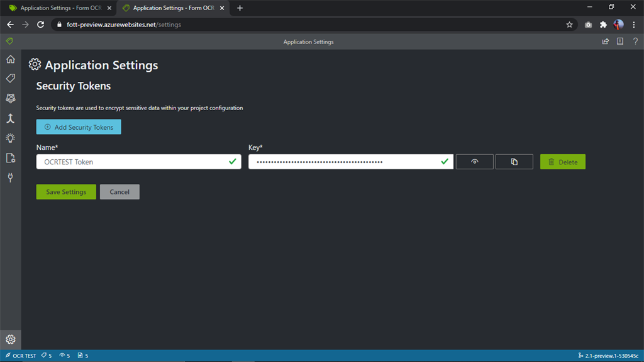Focus the masked Key input field
The height and width of the screenshot is (362, 644).
[x=351, y=162]
